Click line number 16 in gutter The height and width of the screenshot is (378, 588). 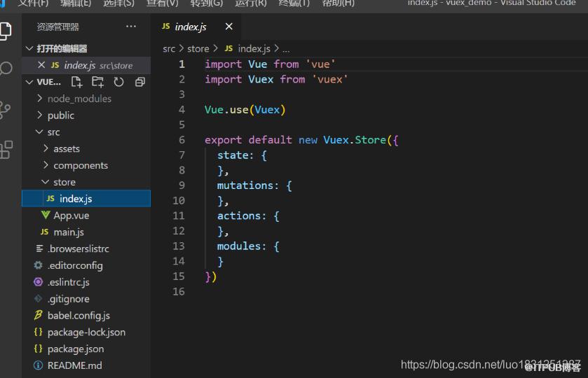179,291
